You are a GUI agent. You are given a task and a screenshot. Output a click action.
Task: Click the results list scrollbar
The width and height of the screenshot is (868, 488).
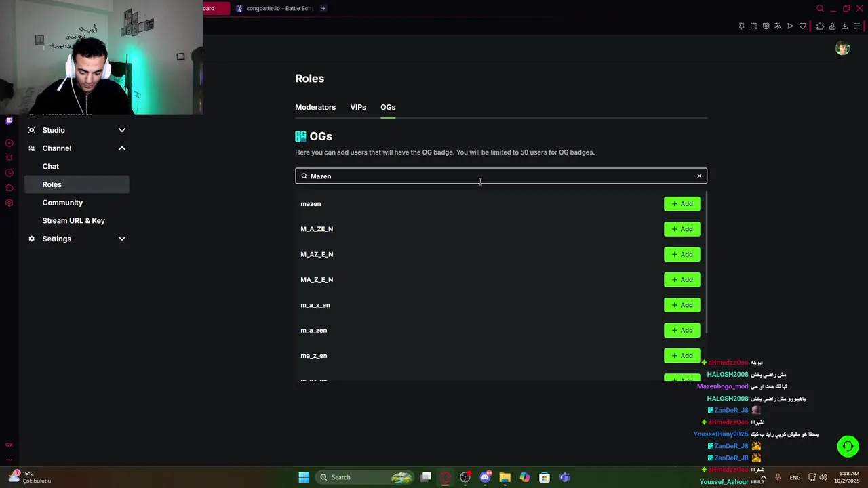(706, 262)
